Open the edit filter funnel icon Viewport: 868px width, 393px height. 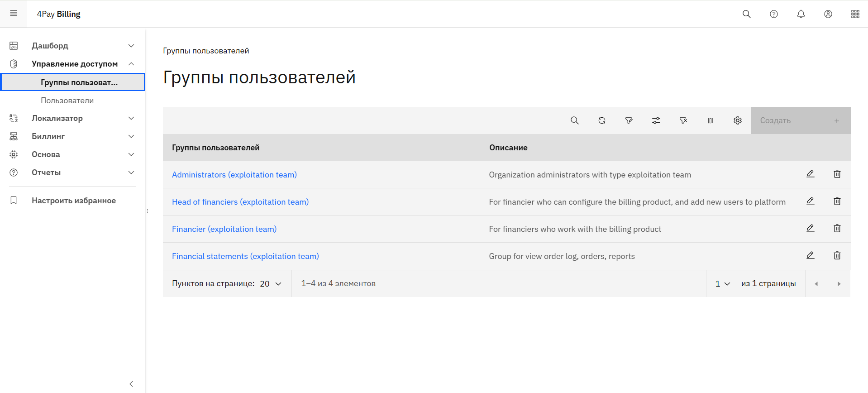[629, 120]
